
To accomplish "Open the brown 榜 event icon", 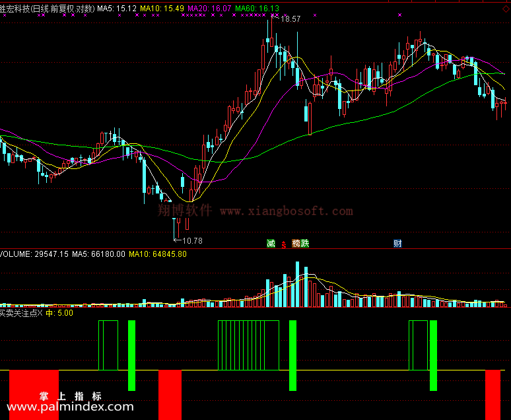I will click(x=296, y=243).
